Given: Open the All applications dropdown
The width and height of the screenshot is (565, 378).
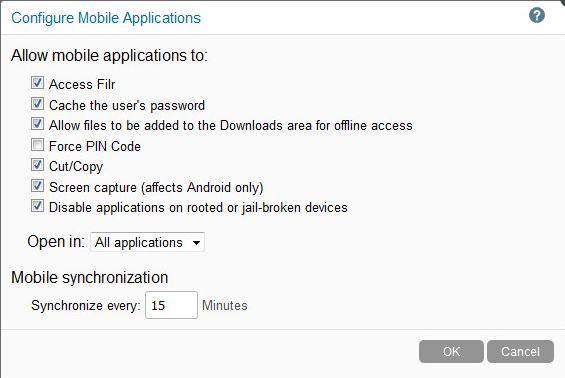Looking at the screenshot, I should [x=147, y=242].
